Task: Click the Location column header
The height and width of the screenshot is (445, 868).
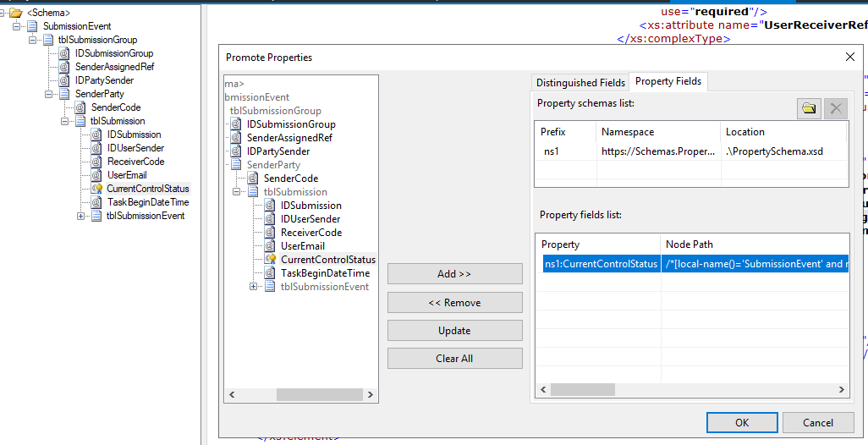Action: 784,132
